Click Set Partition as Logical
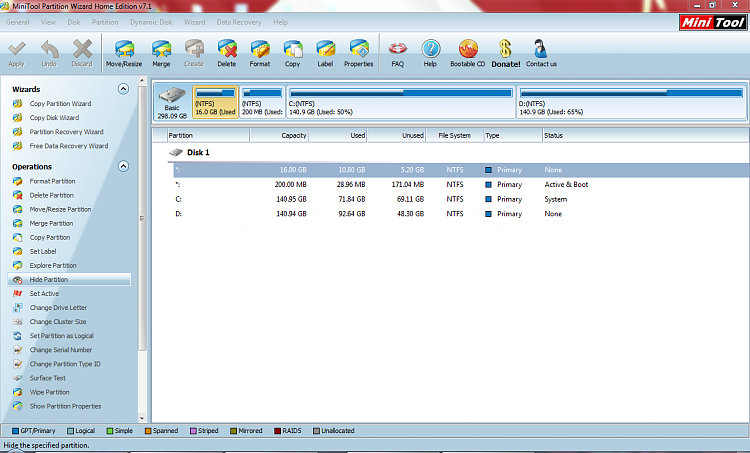750x453 pixels. click(61, 336)
